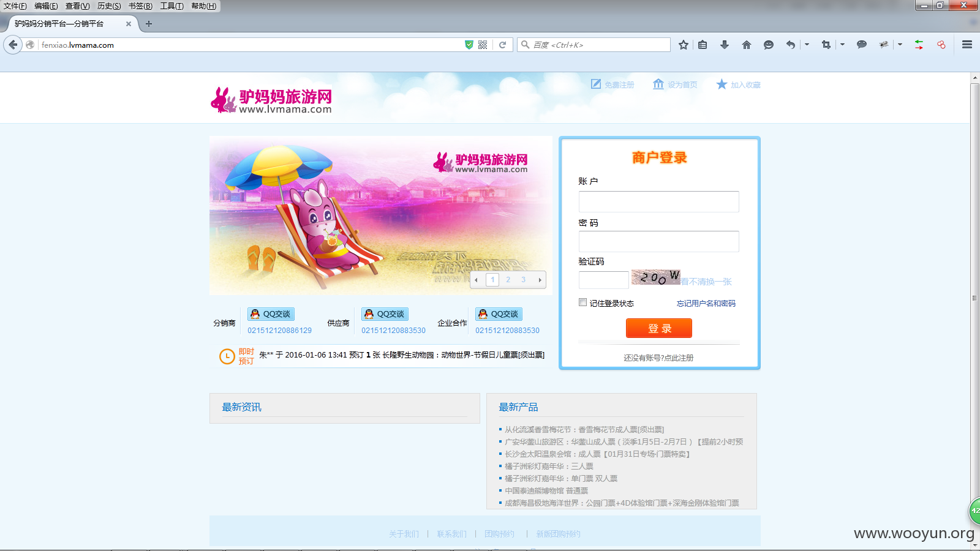Click the captcha image

click(x=656, y=277)
